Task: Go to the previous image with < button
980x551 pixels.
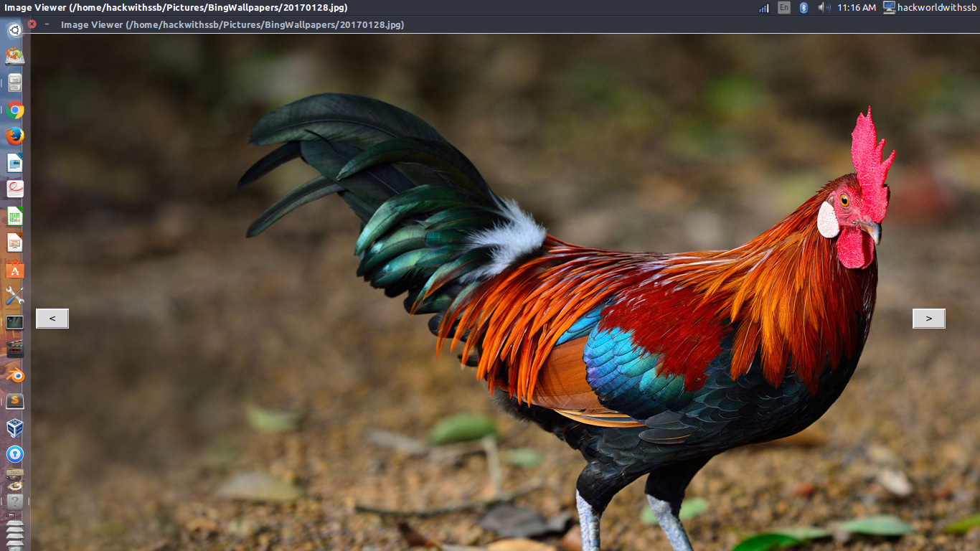Action: click(52, 318)
